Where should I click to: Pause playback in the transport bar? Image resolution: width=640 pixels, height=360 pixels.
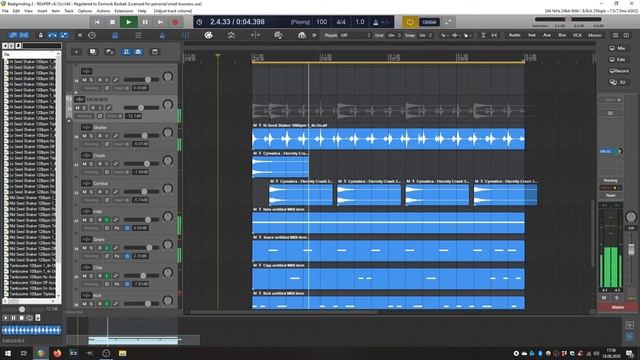click(x=145, y=22)
